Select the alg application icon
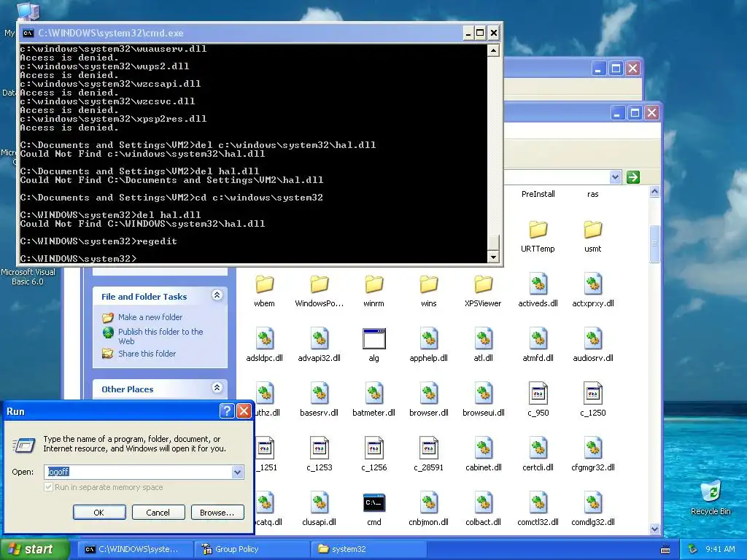747x560 pixels. [x=374, y=338]
